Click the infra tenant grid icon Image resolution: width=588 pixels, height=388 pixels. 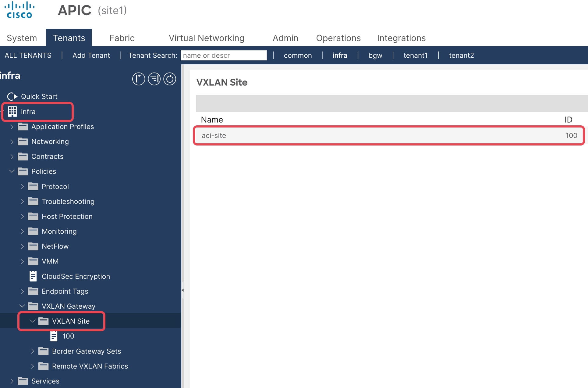[12, 111]
